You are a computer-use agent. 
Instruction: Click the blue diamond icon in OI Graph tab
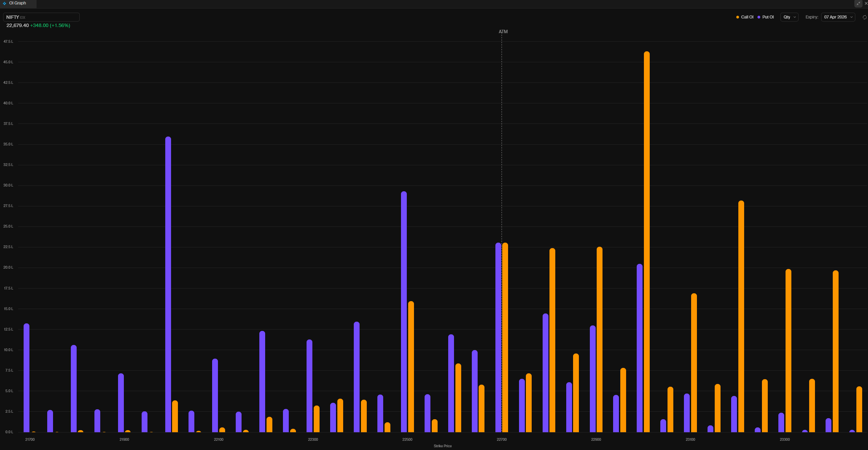point(4,3)
